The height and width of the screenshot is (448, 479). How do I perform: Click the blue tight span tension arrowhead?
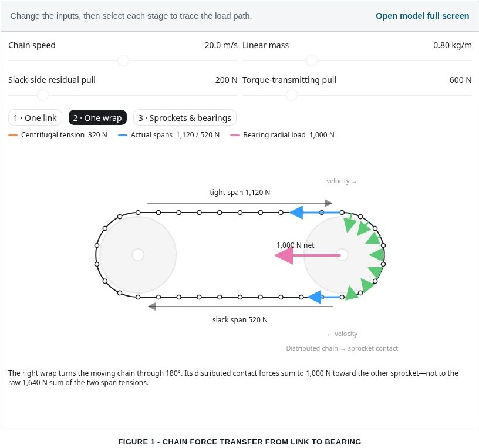[x=296, y=213]
